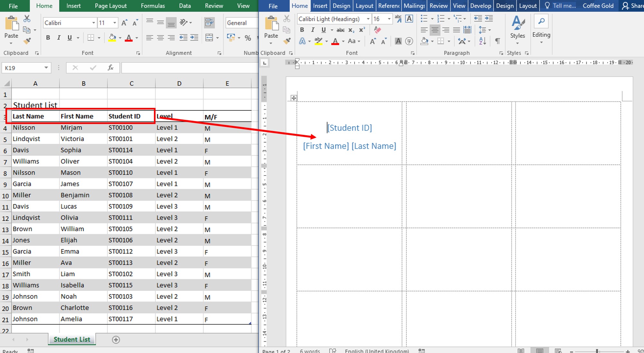Switch to Excel's Formulas ribbon tab
Viewport: 644px width, 353px height.
pyautogui.click(x=153, y=6)
